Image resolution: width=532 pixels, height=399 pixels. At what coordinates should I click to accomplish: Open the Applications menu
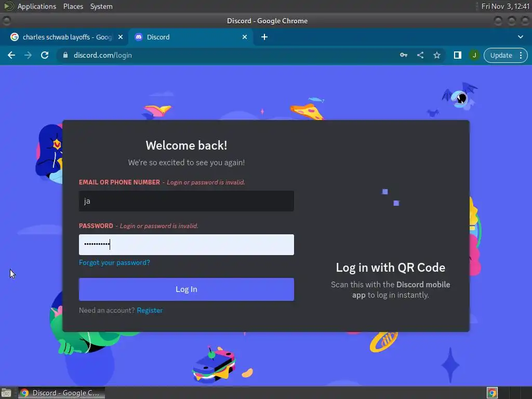(37, 6)
